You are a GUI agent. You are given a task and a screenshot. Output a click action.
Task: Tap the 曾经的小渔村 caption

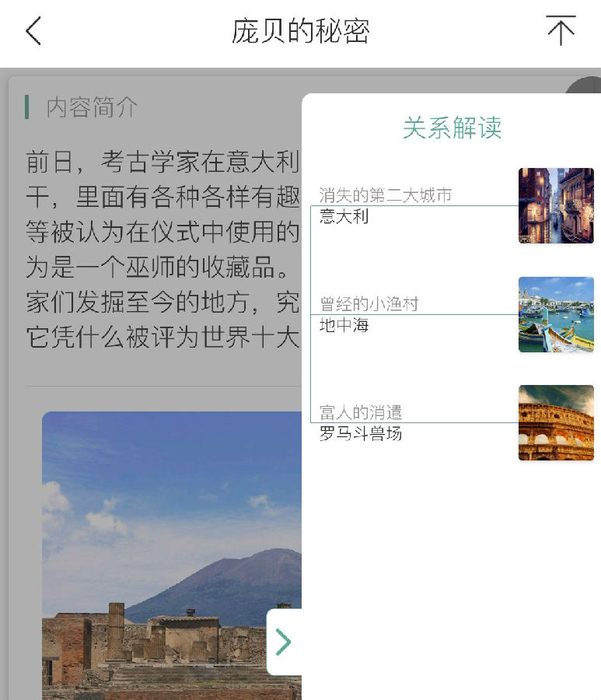[x=369, y=304]
